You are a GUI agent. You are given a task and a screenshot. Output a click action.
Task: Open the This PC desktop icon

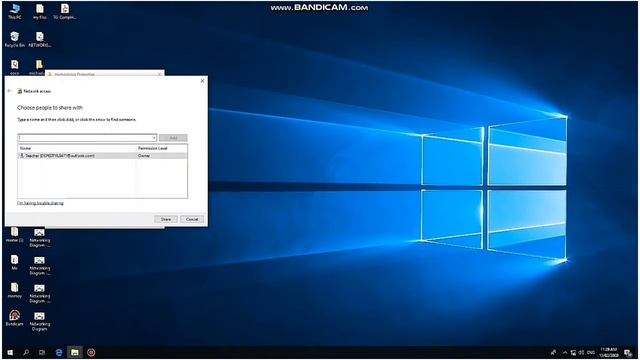tap(15, 11)
